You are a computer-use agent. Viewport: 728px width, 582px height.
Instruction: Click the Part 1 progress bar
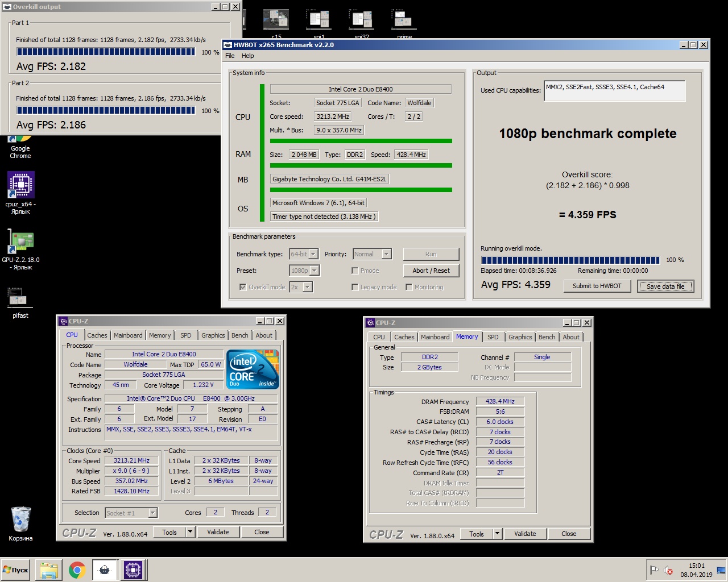point(106,52)
